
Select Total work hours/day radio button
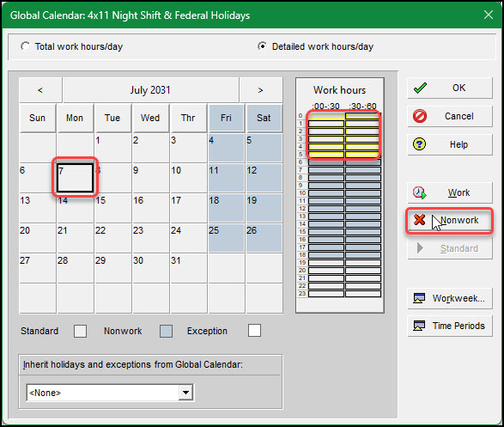(x=26, y=46)
